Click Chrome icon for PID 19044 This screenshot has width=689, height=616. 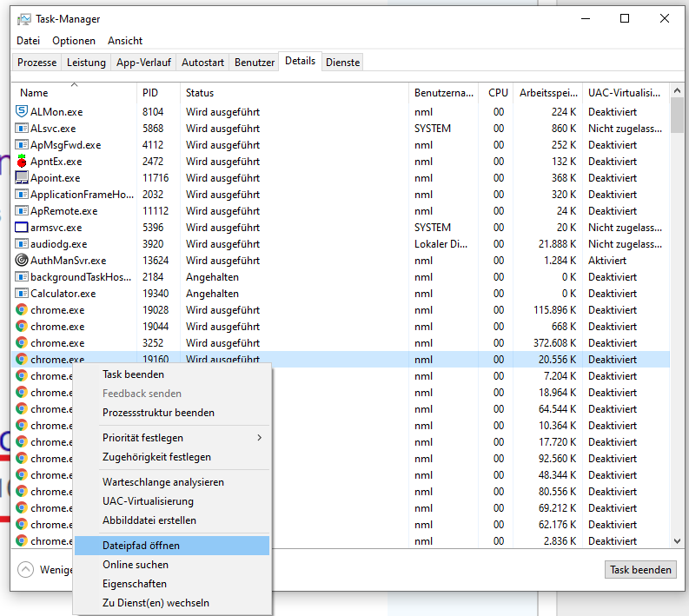pos(22,326)
